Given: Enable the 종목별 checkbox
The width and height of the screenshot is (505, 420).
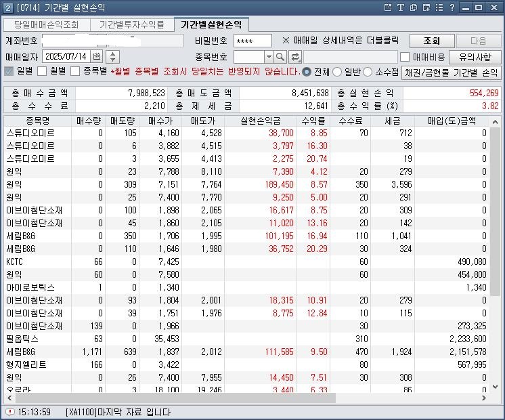Looking at the screenshot, I should (75, 71).
